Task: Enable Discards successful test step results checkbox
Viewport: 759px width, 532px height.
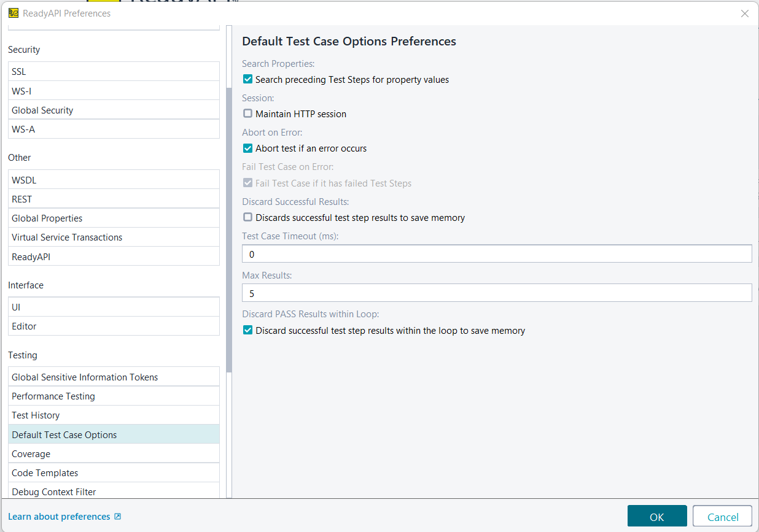Action: (248, 217)
